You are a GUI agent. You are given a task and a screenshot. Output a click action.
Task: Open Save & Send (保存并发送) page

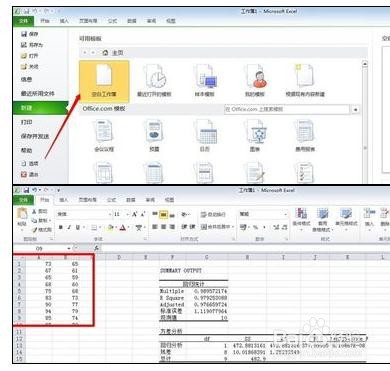point(35,136)
